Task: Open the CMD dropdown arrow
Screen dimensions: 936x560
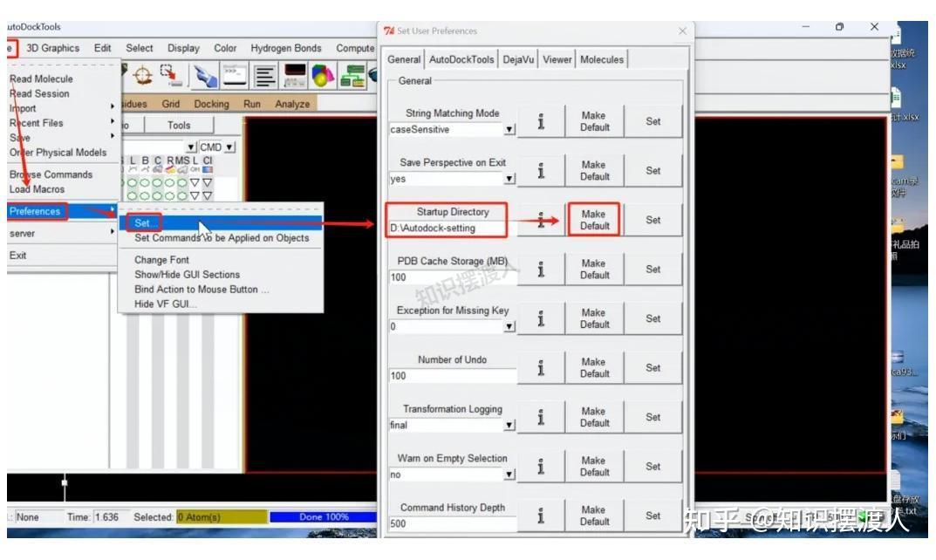Action: pyautogui.click(x=229, y=147)
